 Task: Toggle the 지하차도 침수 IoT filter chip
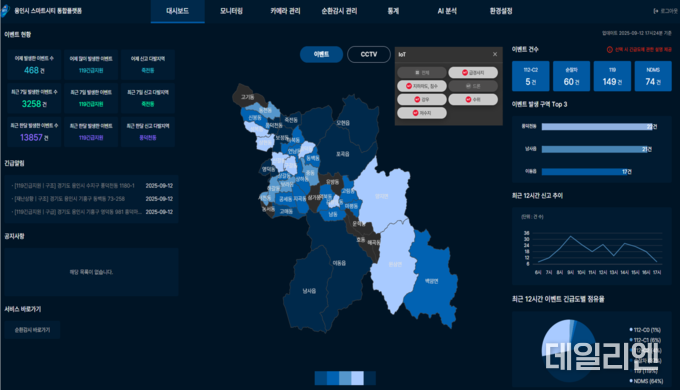tap(422, 86)
